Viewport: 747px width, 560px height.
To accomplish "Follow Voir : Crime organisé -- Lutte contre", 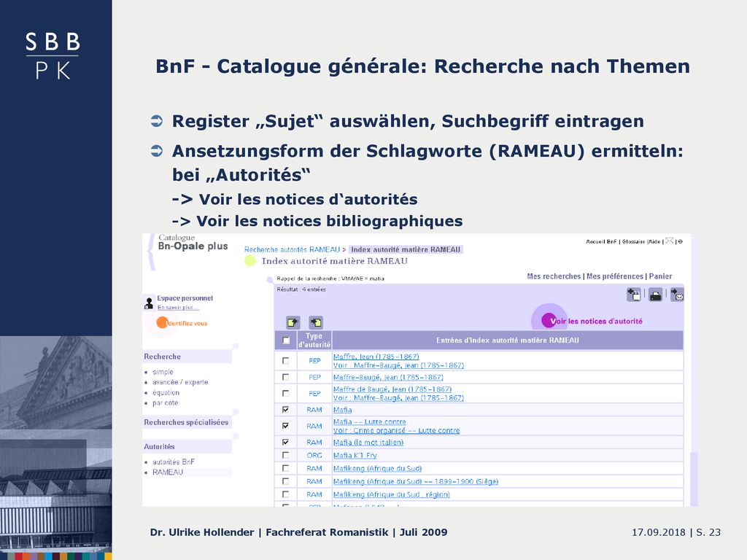I will (x=396, y=430).
